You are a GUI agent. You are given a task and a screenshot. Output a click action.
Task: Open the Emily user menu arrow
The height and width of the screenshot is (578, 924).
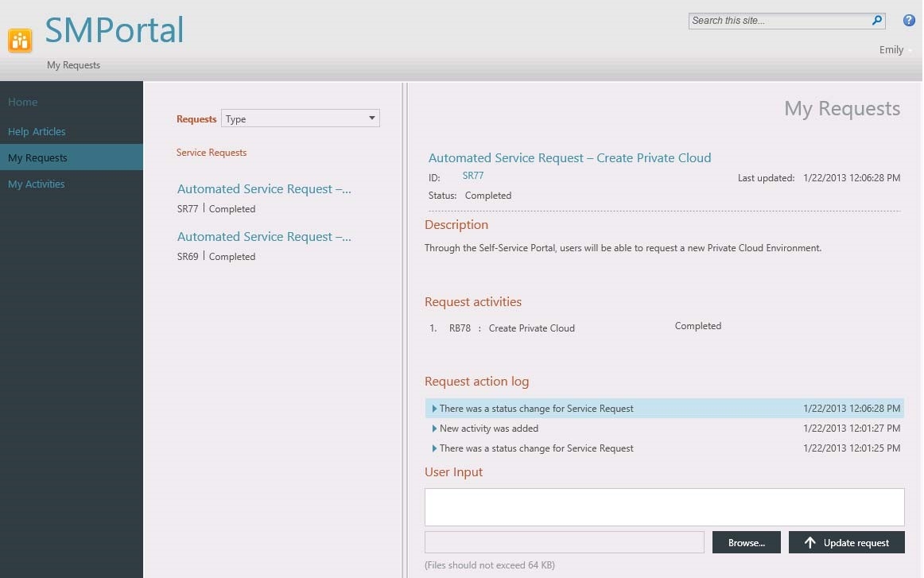pos(911,51)
